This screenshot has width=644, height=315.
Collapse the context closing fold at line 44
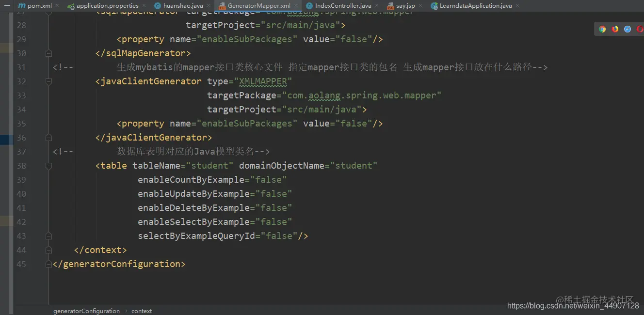pyautogui.click(x=48, y=250)
